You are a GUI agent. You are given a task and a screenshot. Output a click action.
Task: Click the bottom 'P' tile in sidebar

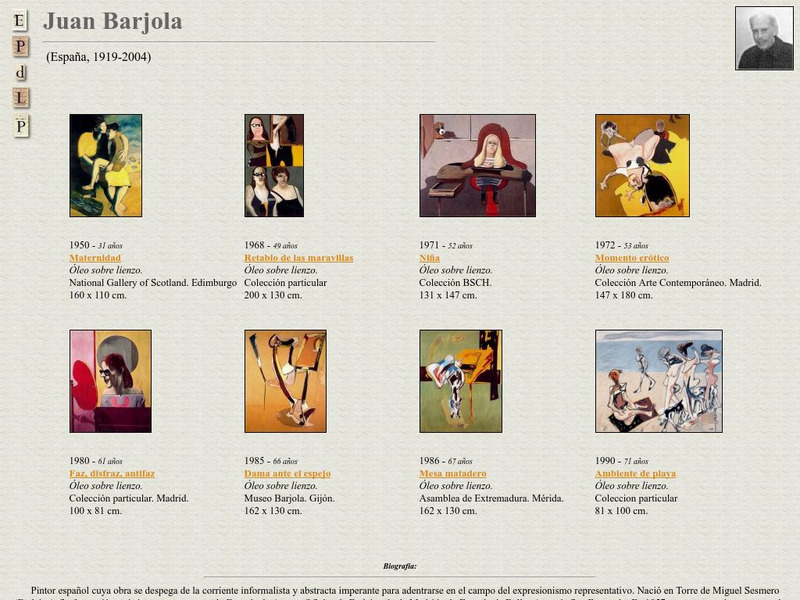tap(21, 126)
